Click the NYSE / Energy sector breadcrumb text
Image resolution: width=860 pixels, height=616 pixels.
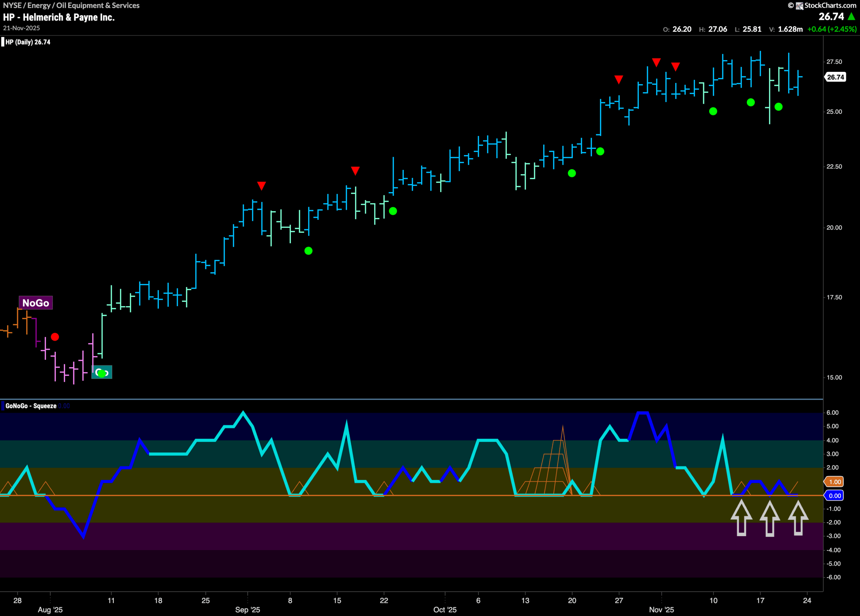click(71, 5)
